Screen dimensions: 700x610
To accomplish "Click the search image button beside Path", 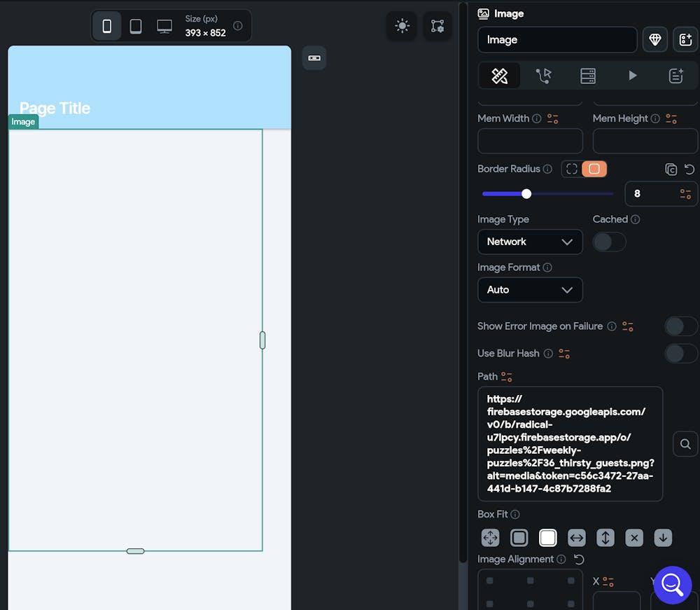I will (685, 444).
